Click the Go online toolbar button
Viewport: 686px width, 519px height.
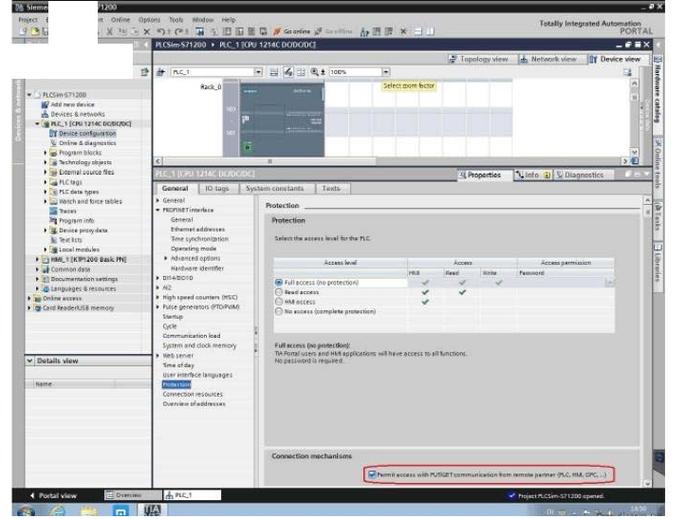tap(291, 32)
